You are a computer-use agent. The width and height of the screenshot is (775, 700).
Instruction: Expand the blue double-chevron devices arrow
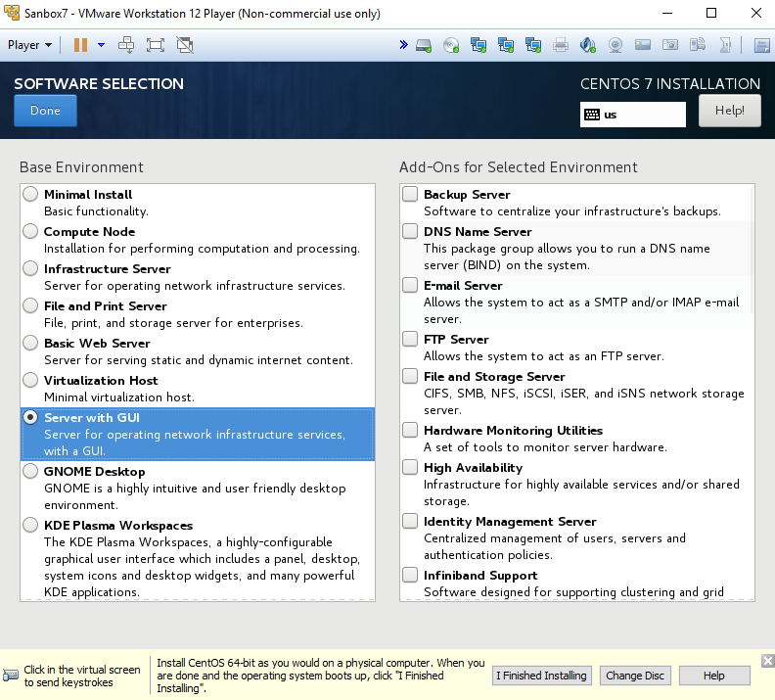pyautogui.click(x=404, y=45)
